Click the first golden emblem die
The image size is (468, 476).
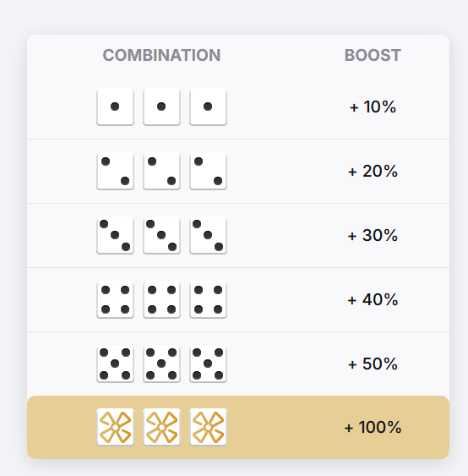pos(115,427)
